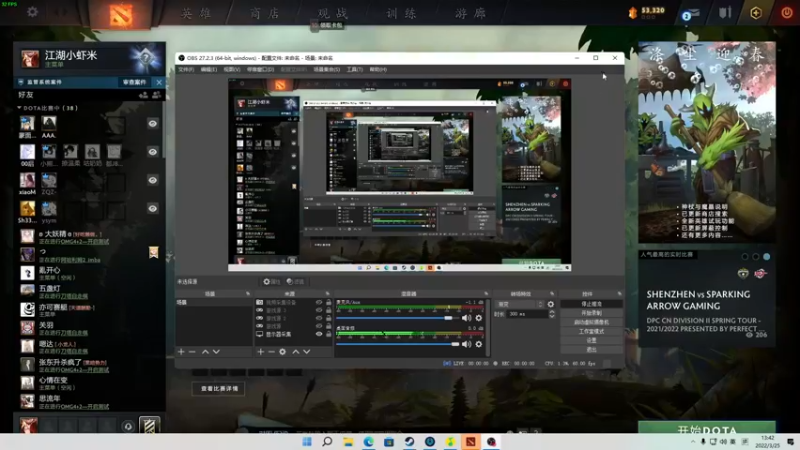Click the red power quit icon
Viewport: 800px width, 450px height.
[x=786, y=13]
